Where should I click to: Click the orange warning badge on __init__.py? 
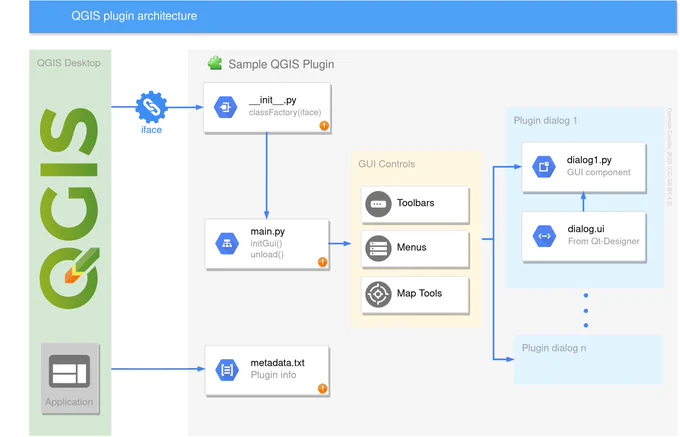coord(324,126)
